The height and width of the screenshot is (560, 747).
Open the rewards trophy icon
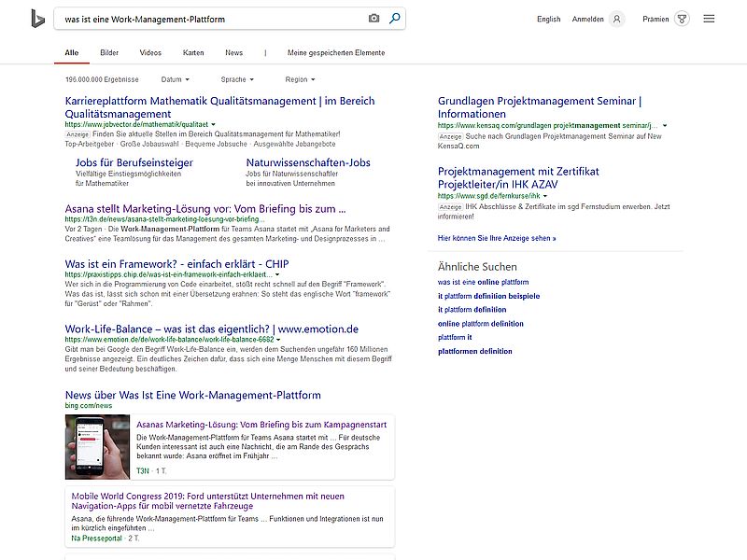click(x=683, y=19)
